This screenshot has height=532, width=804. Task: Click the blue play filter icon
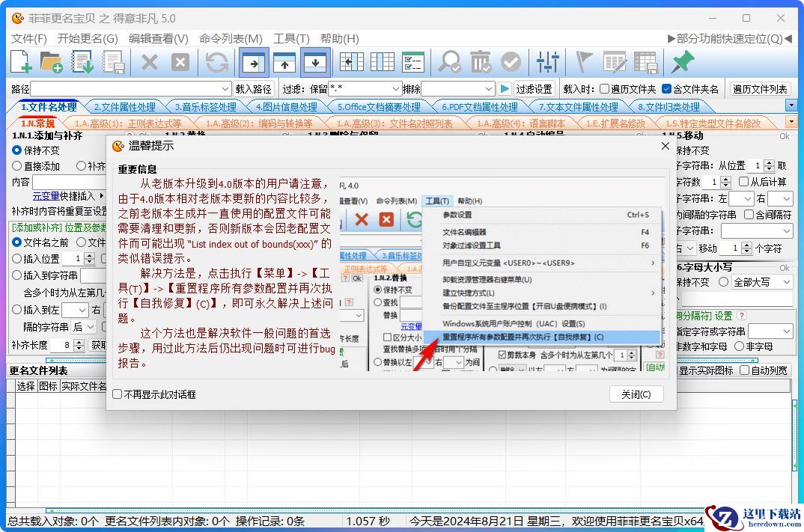[x=505, y=89]
